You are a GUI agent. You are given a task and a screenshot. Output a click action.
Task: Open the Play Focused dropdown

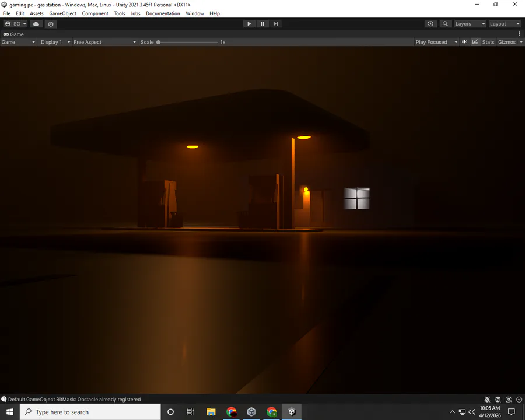[436, 42]
